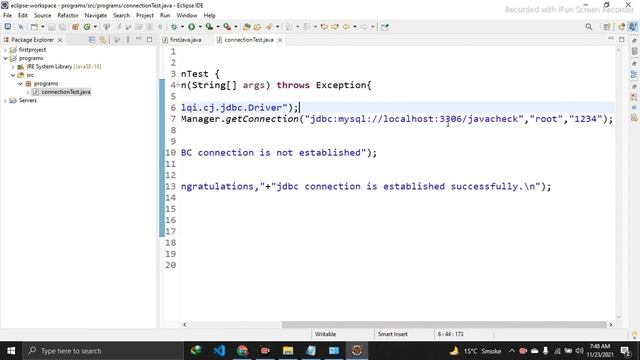The image size is (640, 360).
Task: Open the Outline icon in right trim
Action: coord(634,74)
